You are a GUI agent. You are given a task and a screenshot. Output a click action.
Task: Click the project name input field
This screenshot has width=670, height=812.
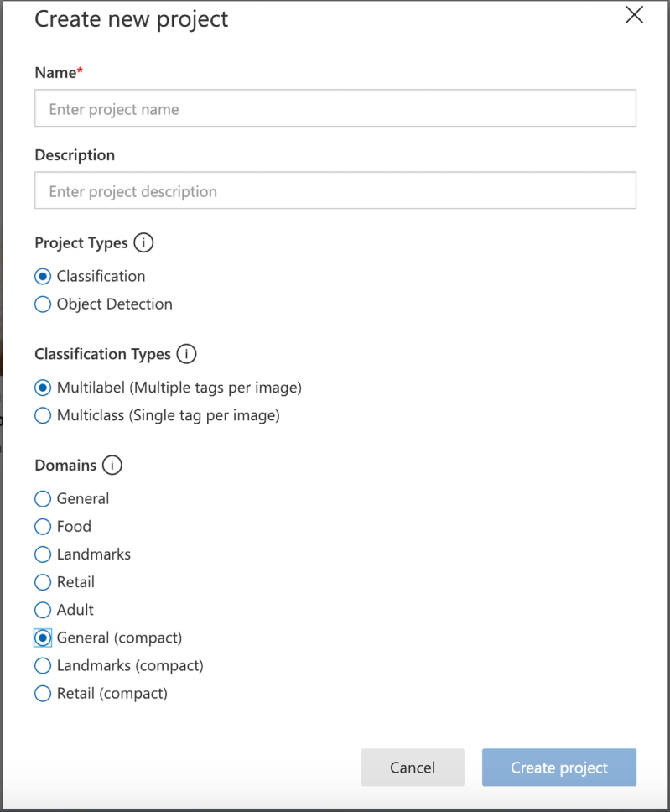coord(335,109)
